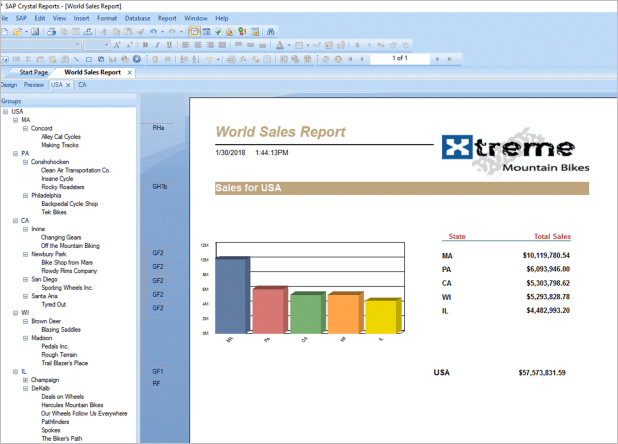618x444 pixels.
Task: Select Alley Cat Cycles in Groups tree
Action: coord(61,137)
